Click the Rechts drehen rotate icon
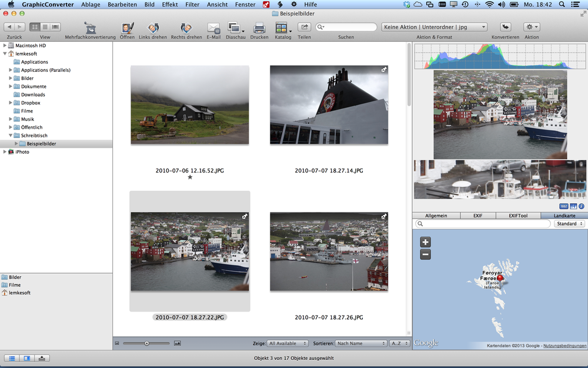The height and width of the screenshot is (368, 588). click(186, 28)
